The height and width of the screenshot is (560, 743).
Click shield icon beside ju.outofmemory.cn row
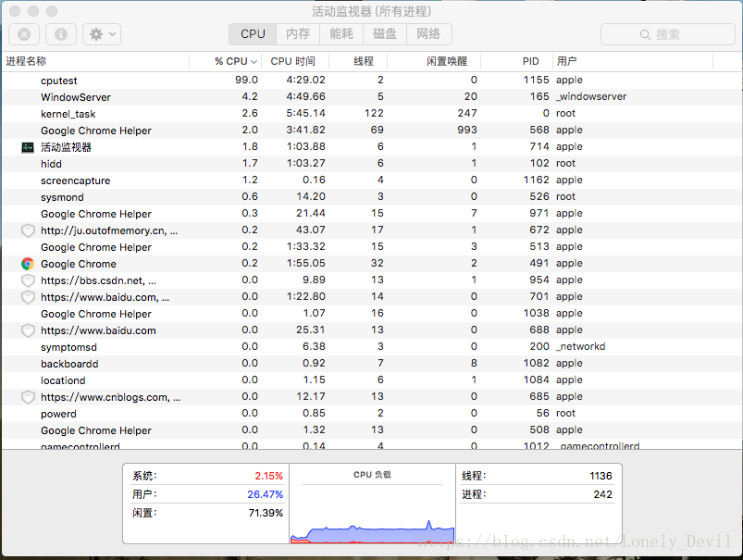(28, 230)
